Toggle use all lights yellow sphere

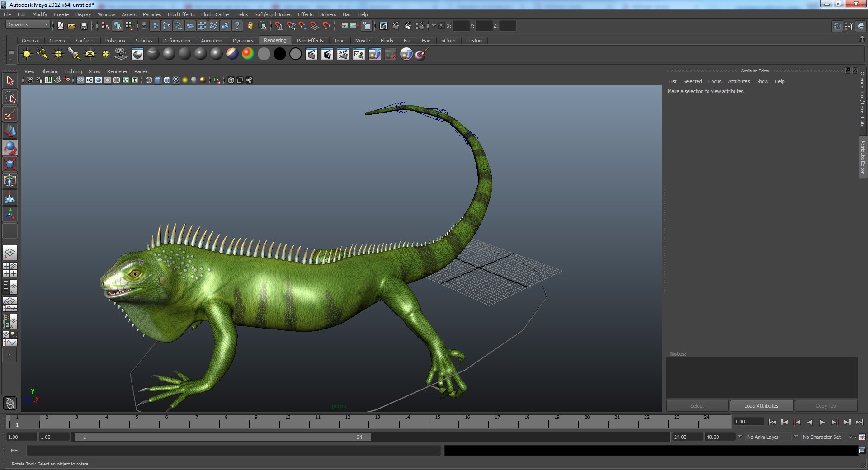[185, 80]
